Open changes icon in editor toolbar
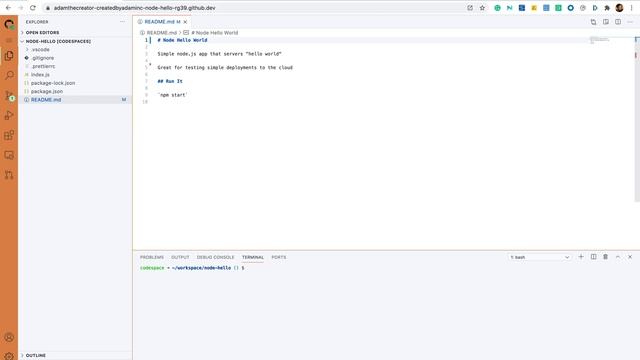The height and width of the screenshot is (360, 640). pyautogui.click(x=593, y=22)
